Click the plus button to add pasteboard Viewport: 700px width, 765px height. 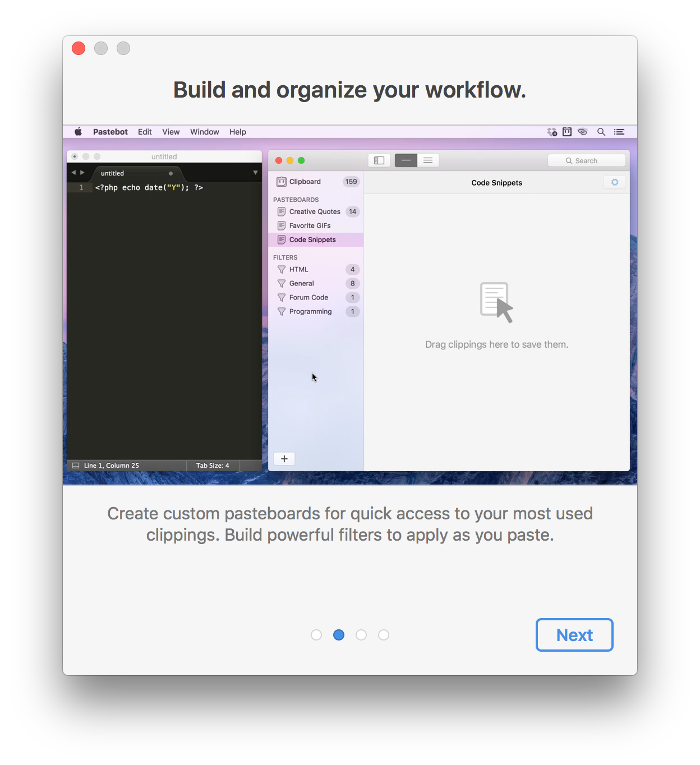pos(284,459)
